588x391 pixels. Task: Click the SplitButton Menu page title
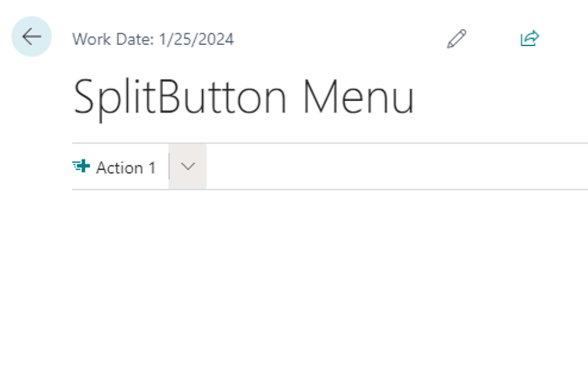[245, 96]
